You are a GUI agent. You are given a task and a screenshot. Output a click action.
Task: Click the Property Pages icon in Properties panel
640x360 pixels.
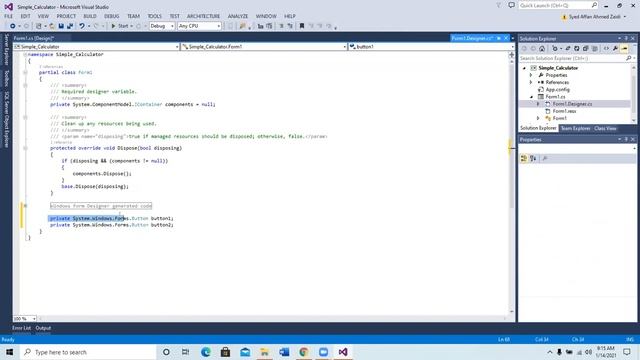[x=544, y=158]
